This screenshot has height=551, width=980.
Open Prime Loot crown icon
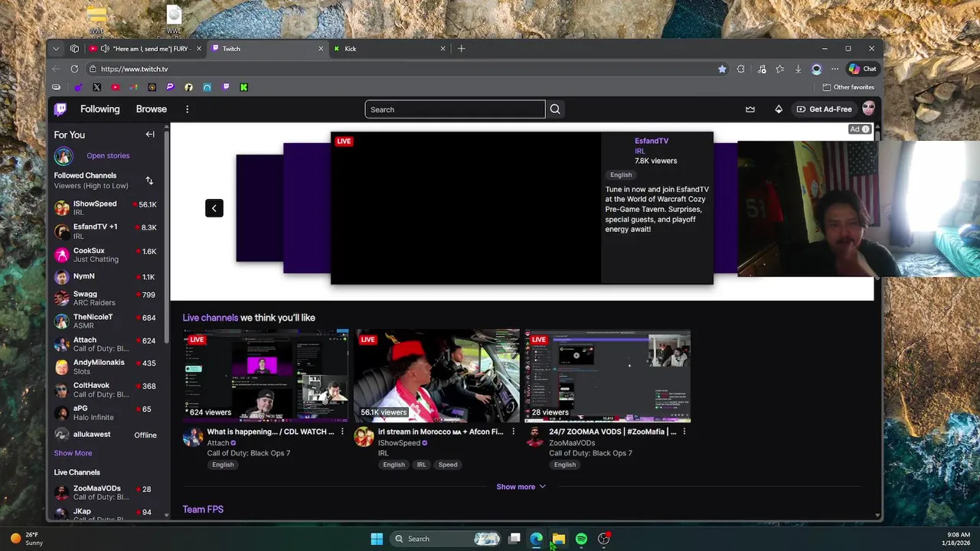750,109
